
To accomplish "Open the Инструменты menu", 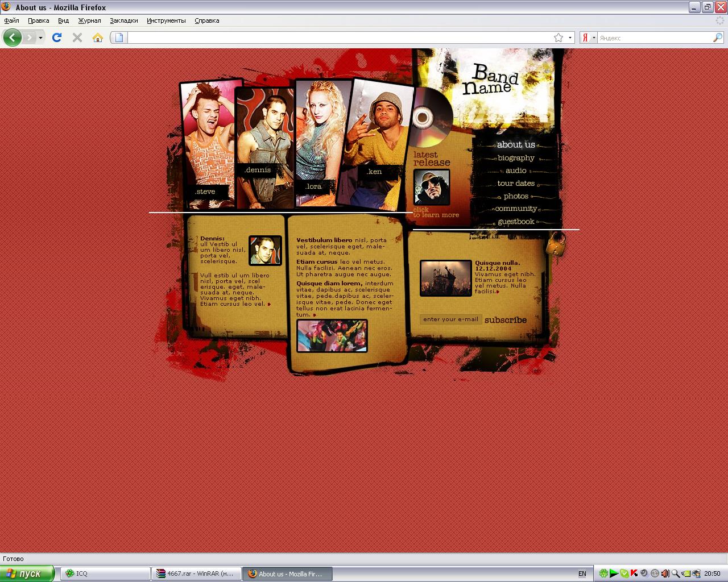I will pyautogui.click(x=166, y=20).
